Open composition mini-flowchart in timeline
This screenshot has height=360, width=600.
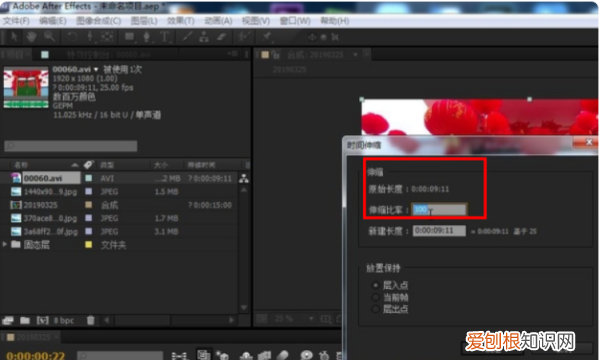tap(179, 355)
